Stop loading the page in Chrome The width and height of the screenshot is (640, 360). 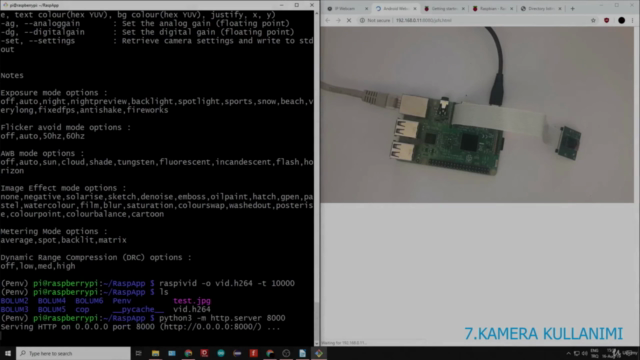click(x=349, y=20)
